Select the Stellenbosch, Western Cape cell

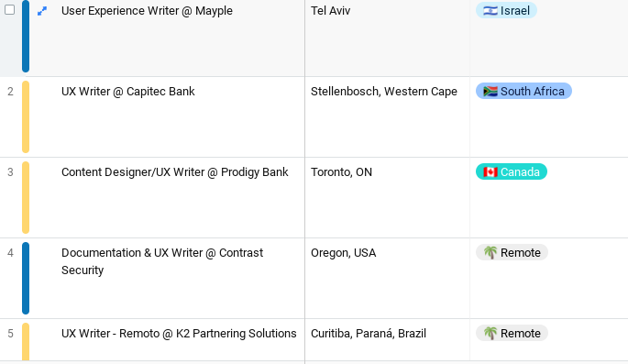(387, 117)
